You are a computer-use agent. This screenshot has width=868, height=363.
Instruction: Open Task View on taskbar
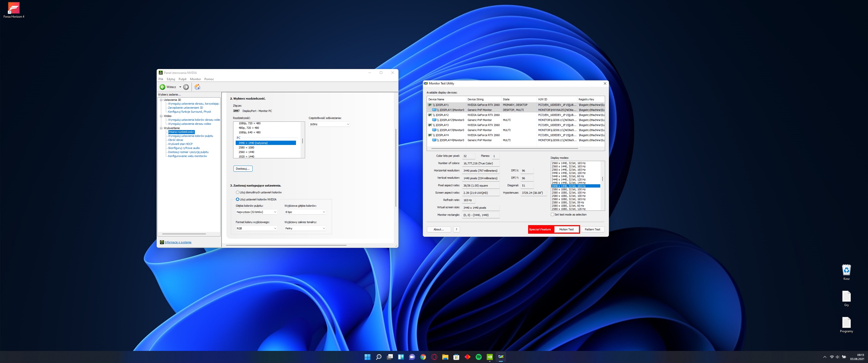[390, 357]
